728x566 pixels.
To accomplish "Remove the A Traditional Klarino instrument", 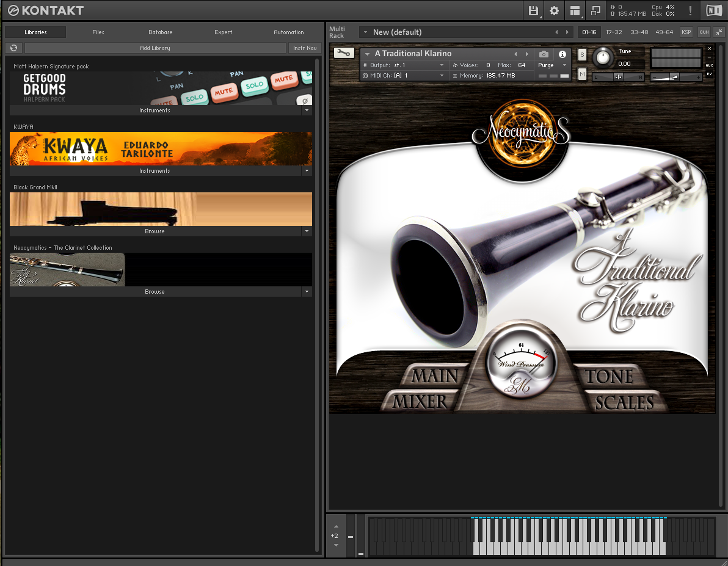I will pos(710,49).
